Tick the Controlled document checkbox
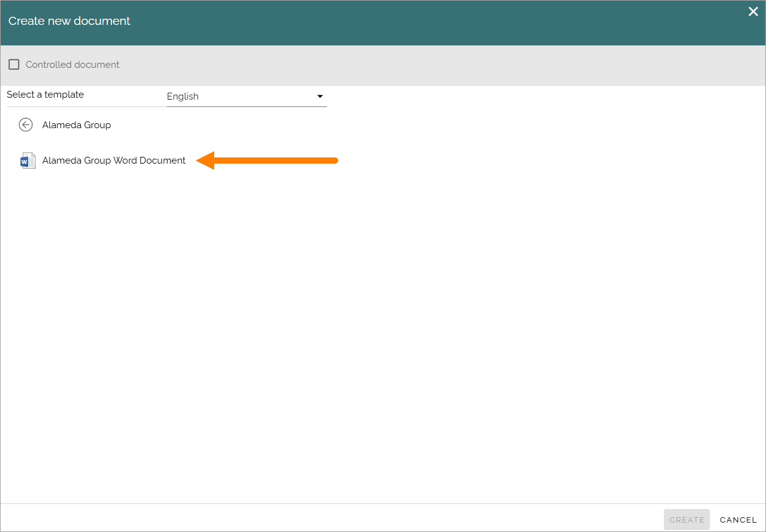Screen dimensions: 766x532 14,65
